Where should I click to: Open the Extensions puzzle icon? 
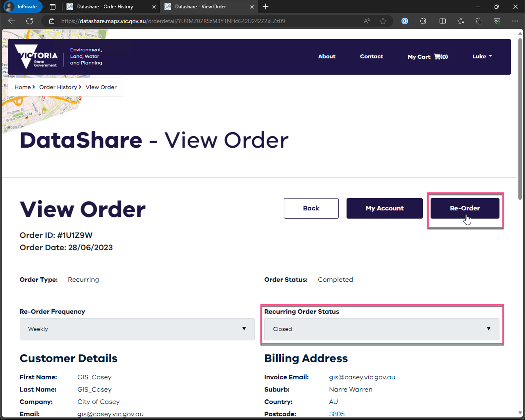[423, 21]
